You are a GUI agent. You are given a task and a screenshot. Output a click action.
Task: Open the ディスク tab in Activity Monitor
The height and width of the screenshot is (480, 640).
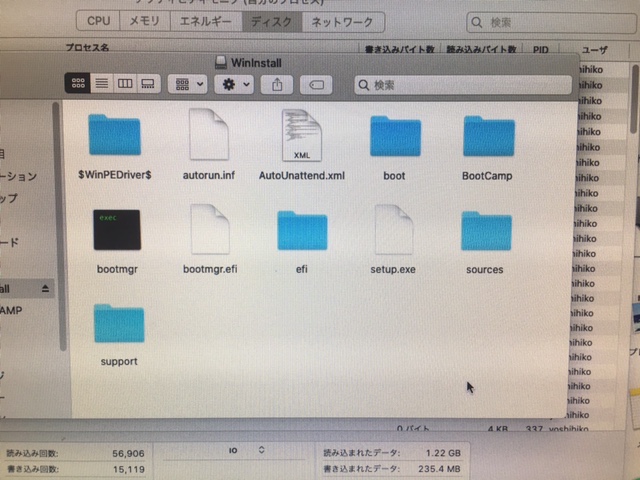tap(272, 22)
